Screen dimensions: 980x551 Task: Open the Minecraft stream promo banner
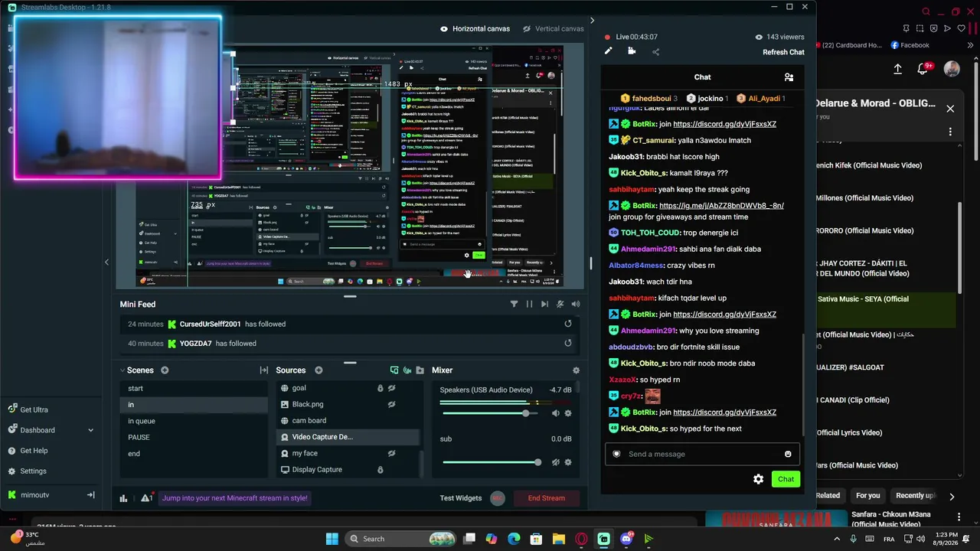(235, 498)
